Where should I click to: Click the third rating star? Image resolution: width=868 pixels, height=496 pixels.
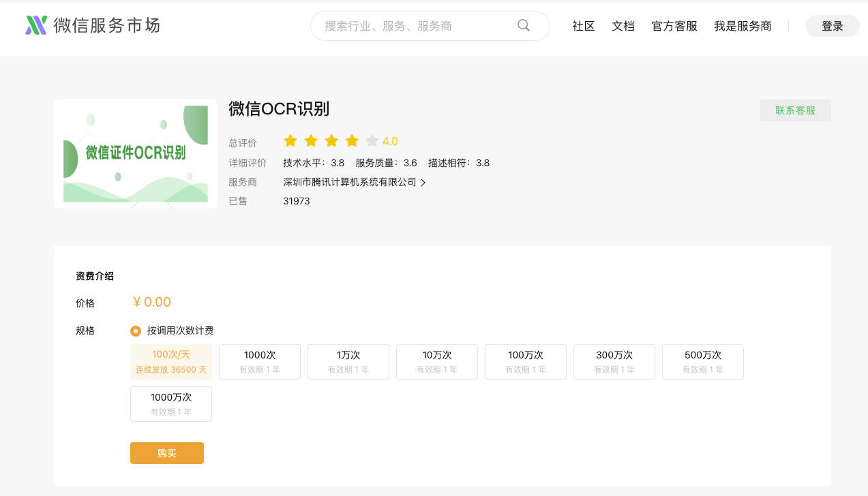click(331, 141)
